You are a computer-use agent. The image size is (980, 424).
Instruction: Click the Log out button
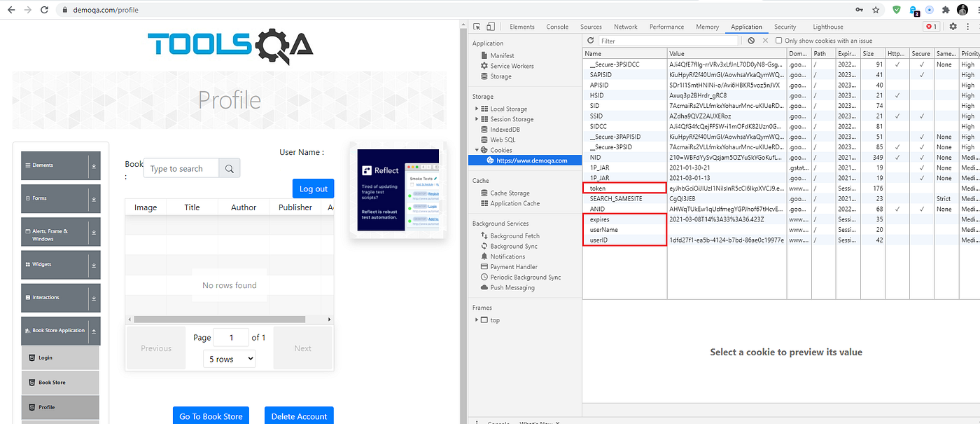(313, 189)
